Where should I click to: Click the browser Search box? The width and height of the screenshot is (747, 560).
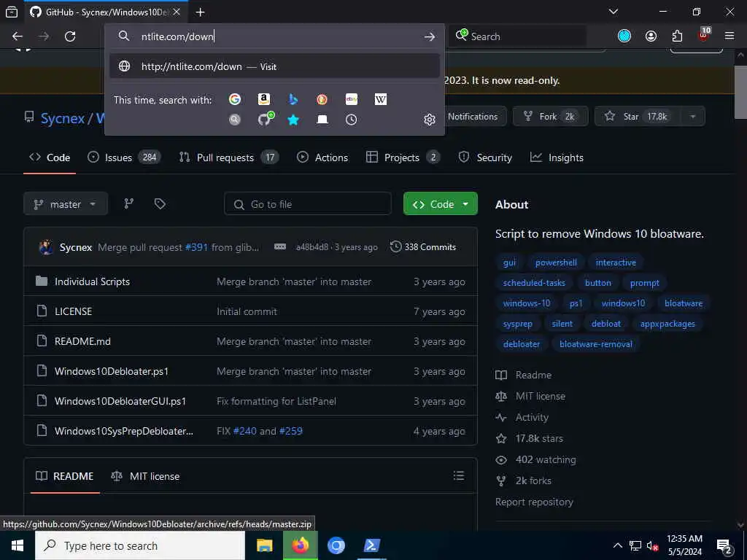[x=518, y=36]
